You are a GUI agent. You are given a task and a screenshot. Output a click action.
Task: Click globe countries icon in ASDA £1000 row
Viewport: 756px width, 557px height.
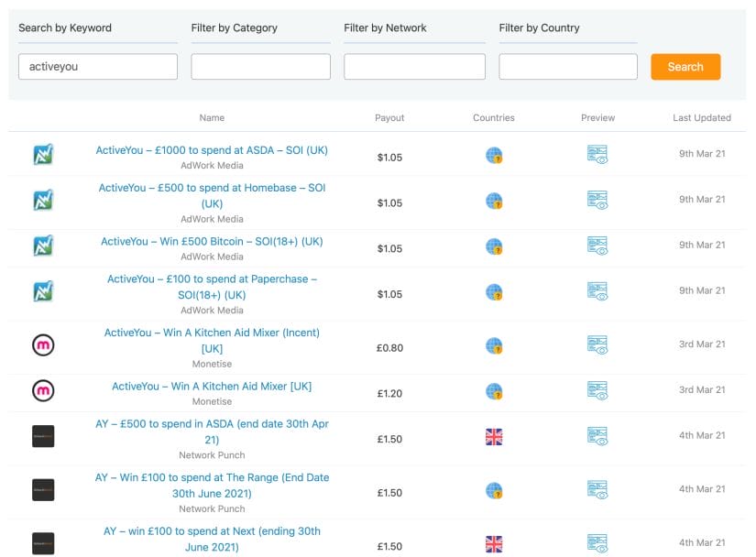click(494, 155)
